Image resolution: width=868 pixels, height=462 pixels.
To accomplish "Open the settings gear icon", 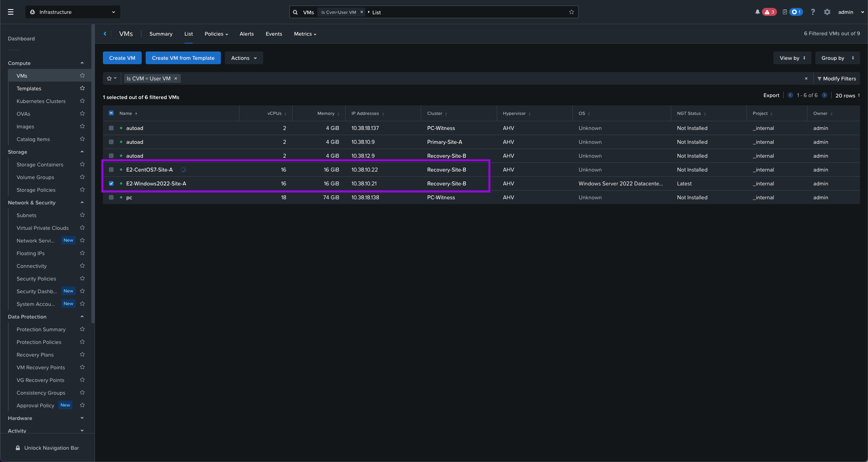I will [827, 12].
